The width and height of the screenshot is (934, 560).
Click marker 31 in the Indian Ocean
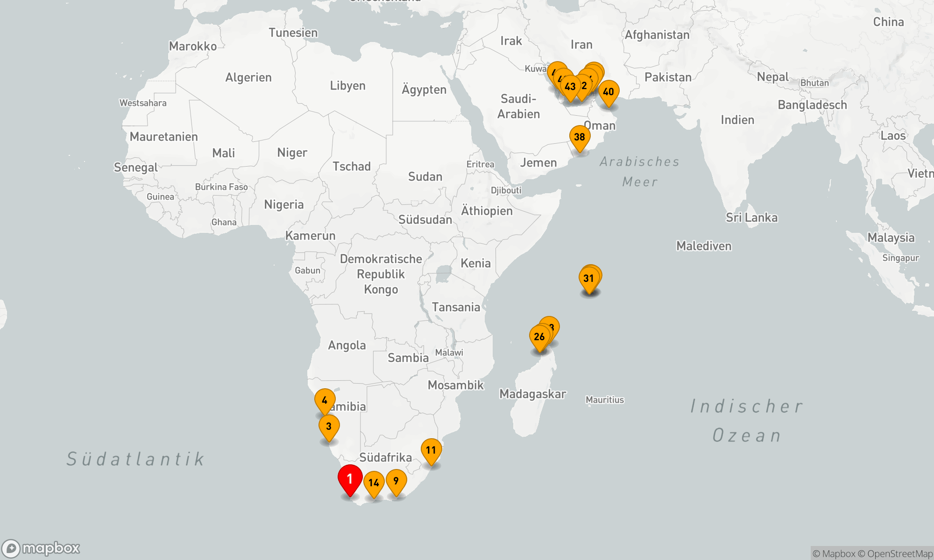[x=589, y=279]
